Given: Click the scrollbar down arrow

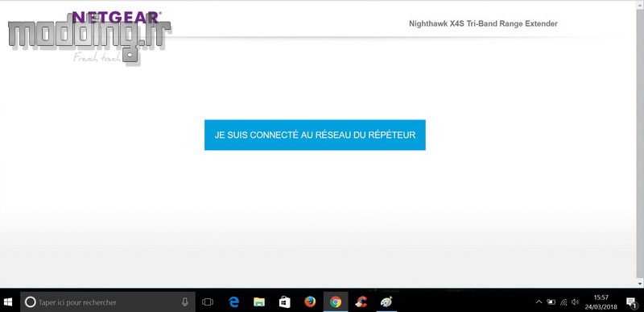Looking at the screenshot, I should pos(640,284).
